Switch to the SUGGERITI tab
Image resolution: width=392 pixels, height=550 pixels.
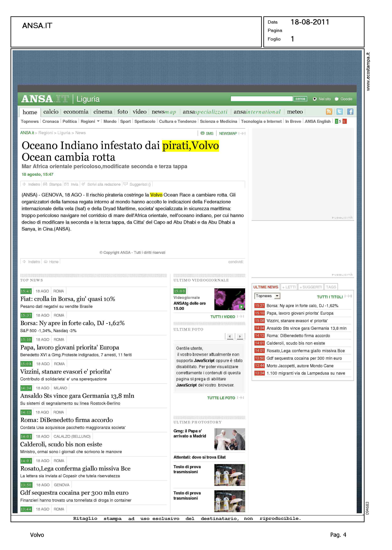pos(311,287)
